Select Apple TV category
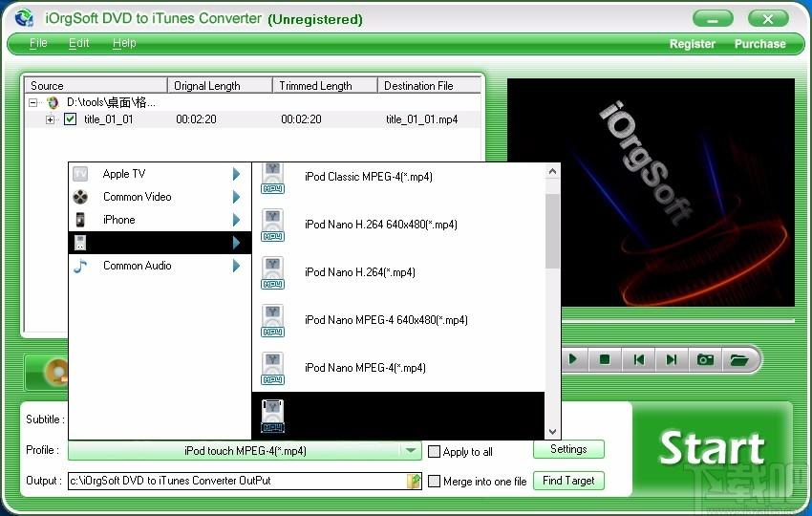The height and width of the screenshot is (516, 812). tap(160, 174)
